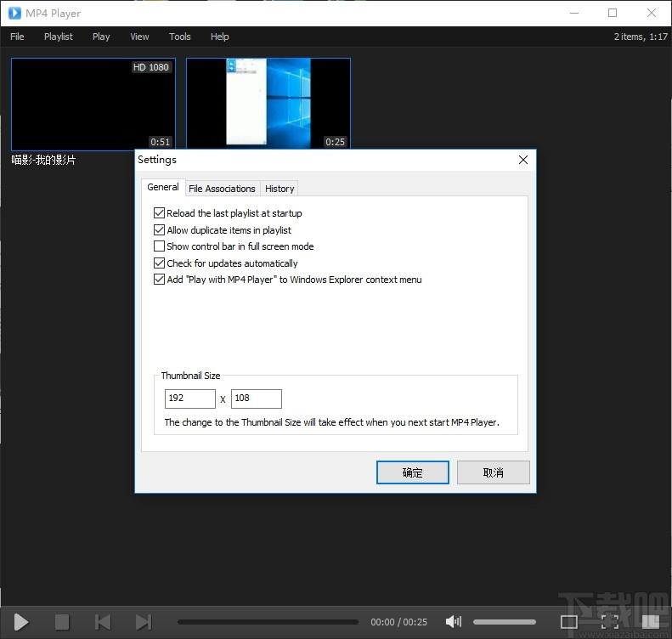Open the View menu
Image resolution: width=672 pixels, height=639 pixels.
click(139, 37)
